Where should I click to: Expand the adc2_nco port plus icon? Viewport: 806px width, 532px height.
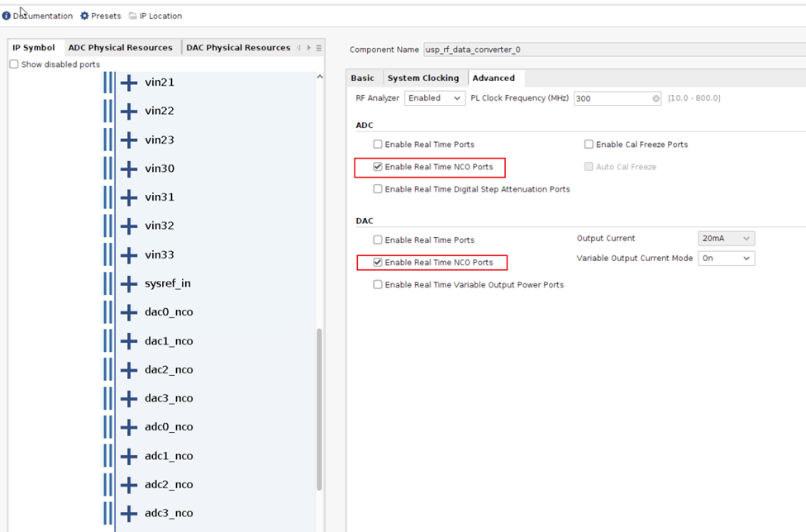point(126,485)
